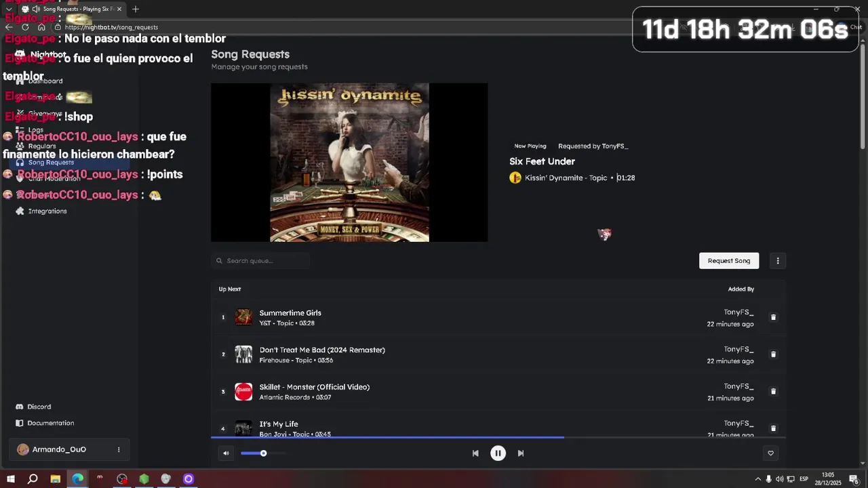Go to the browser home page
Image resolution: width=868 pixels, height=488 pixels.
point(41,27)
